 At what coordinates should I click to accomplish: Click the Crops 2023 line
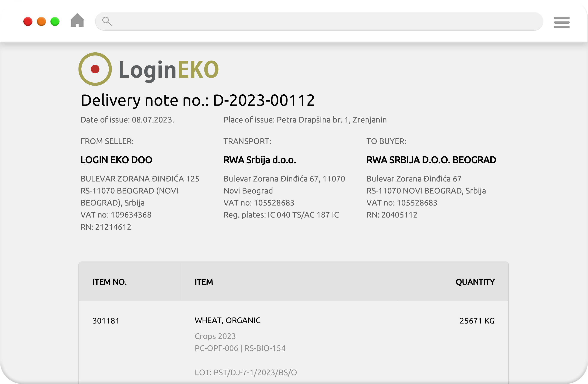215,336
